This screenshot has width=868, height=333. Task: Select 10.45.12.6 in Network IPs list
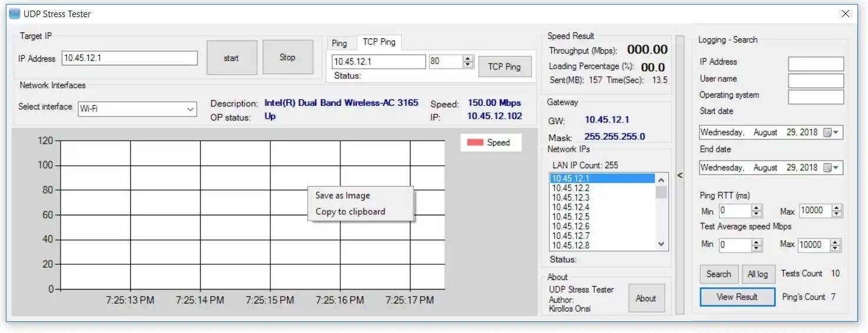(x=602, y=226)
